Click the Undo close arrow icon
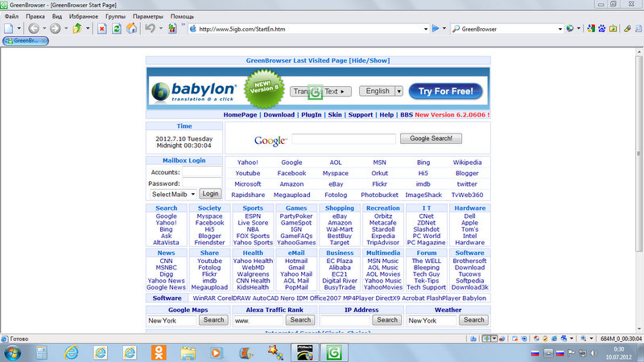 (150, 28)
